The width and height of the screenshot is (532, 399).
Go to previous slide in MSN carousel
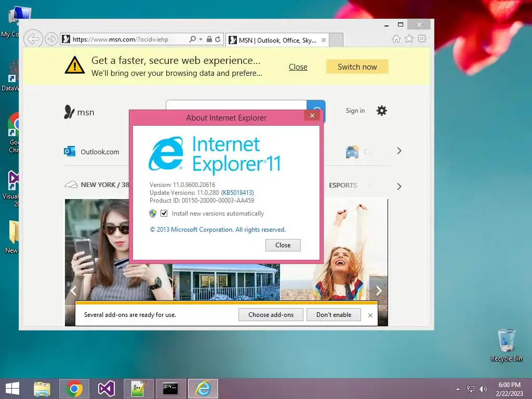click(x=73, y=290)
